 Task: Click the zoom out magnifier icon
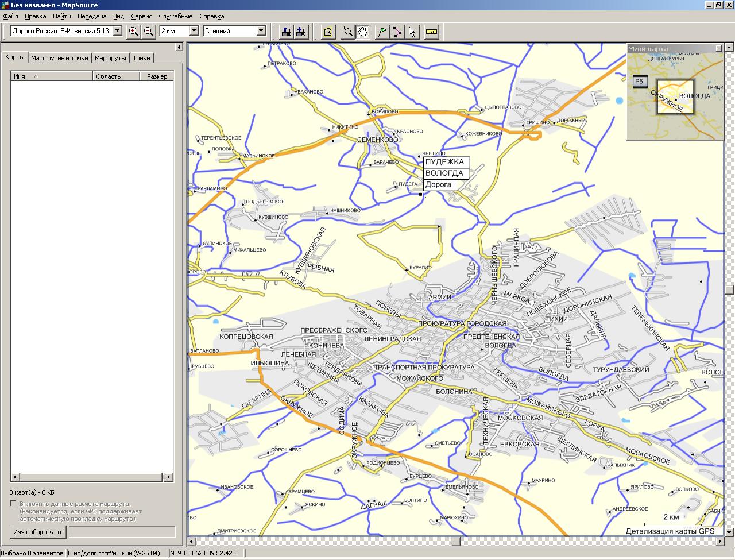click(x=149, y=32)
